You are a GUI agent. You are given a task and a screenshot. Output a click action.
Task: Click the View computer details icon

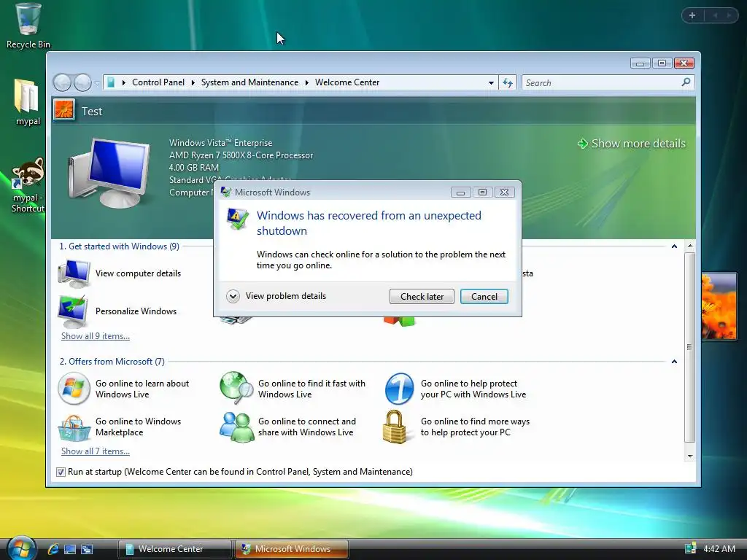[x=74, y=273]
